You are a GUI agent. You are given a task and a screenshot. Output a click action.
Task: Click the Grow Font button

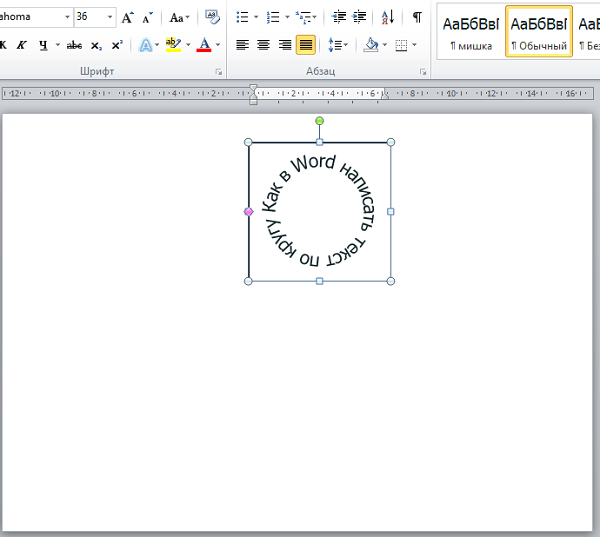point(128,17)
